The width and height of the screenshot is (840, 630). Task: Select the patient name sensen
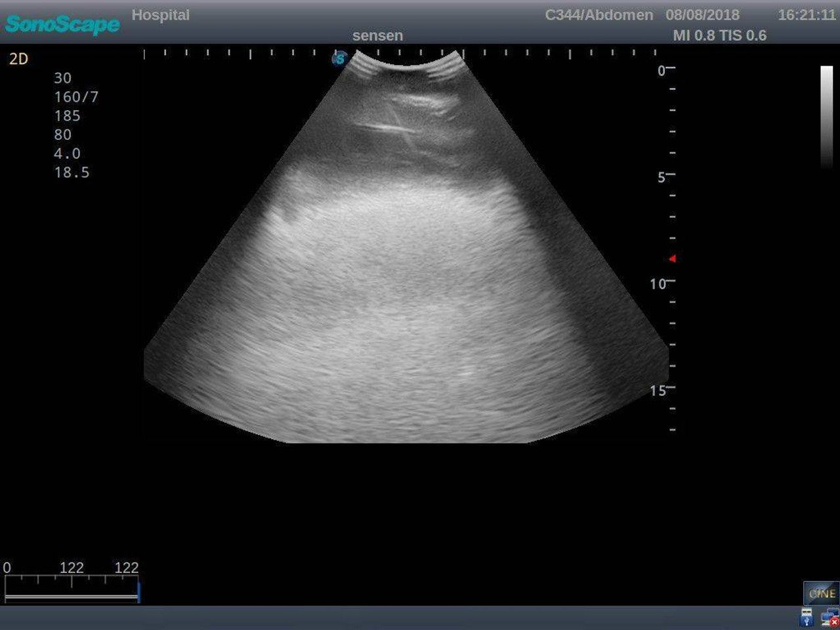pyautogui.click(x=379, y=35)
